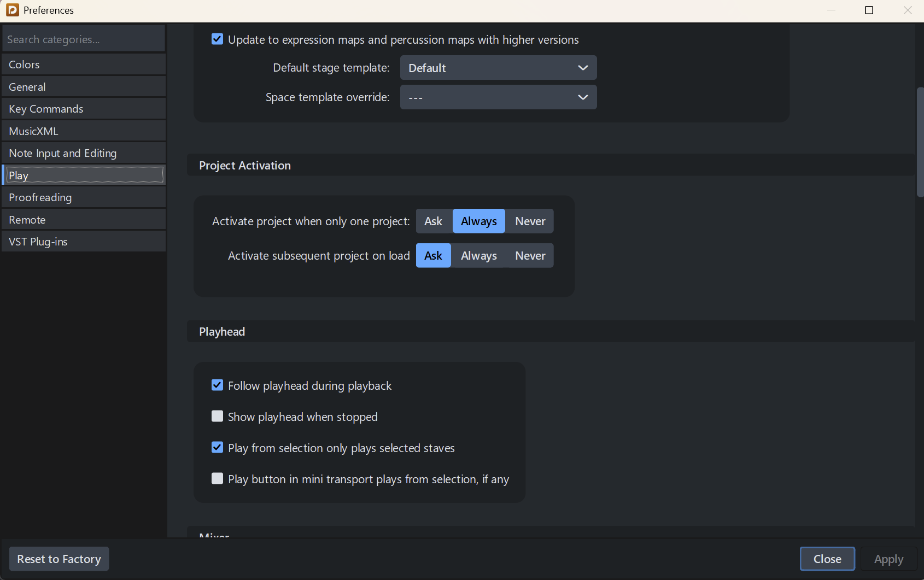
Task: Switch to Key Commands category
Action: tap(83, 109)
